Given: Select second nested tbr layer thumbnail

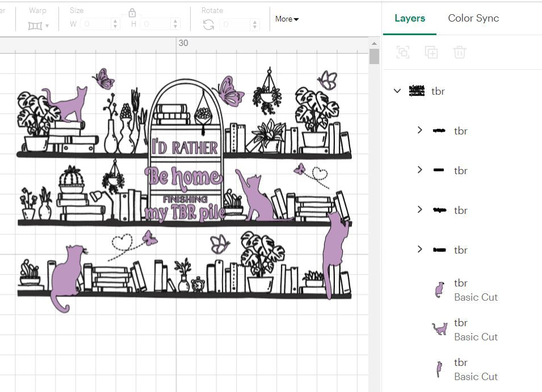Looking at the screenshot, I should click(x=439, y=170).
